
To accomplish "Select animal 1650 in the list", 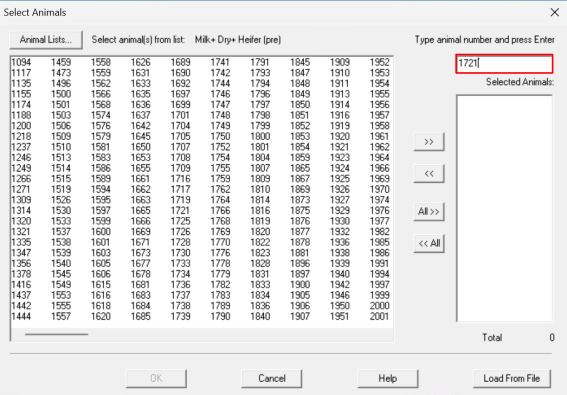I will point(141,147).
